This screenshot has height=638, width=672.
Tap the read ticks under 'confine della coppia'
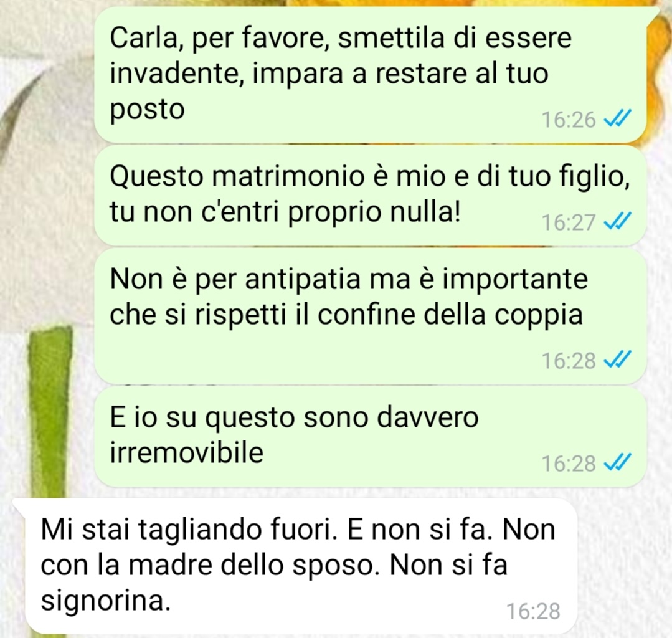click(x=618, y=360)
